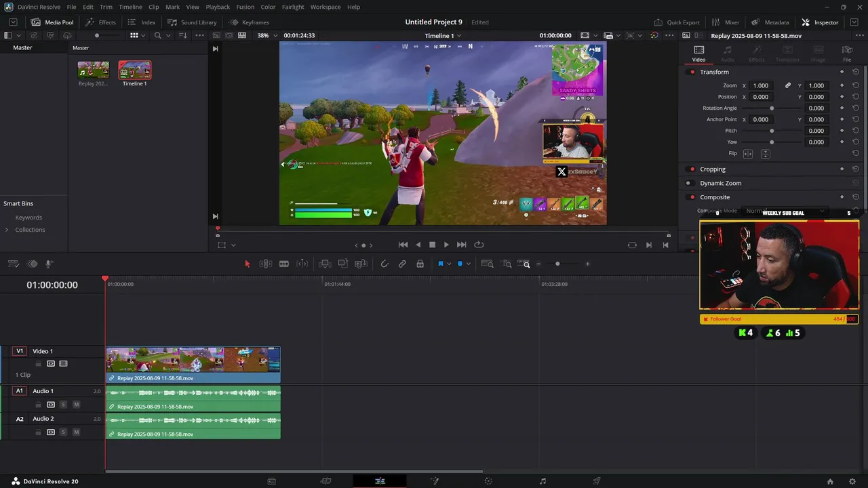Toggle Auto Track Selector on Video 1
The image size is (868, 488).
[x=51, y=364]
